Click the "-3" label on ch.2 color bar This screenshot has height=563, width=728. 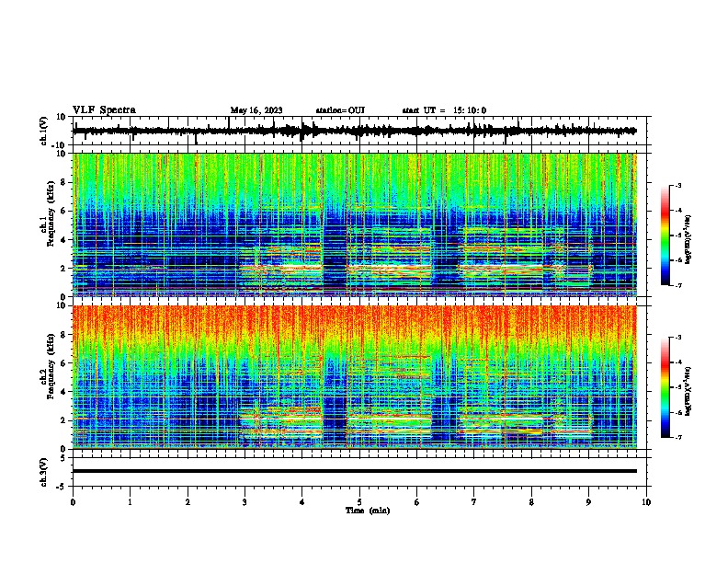pyautogui.click(x=677, y=338)
